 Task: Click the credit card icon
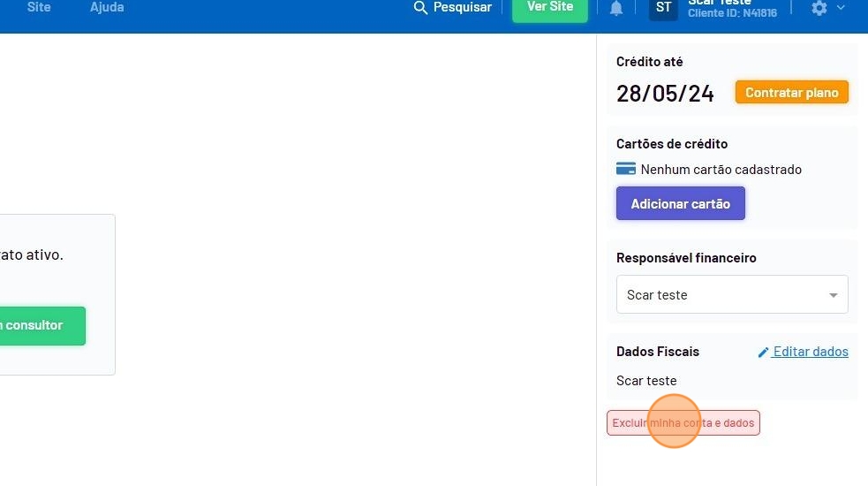click(626, 169)
